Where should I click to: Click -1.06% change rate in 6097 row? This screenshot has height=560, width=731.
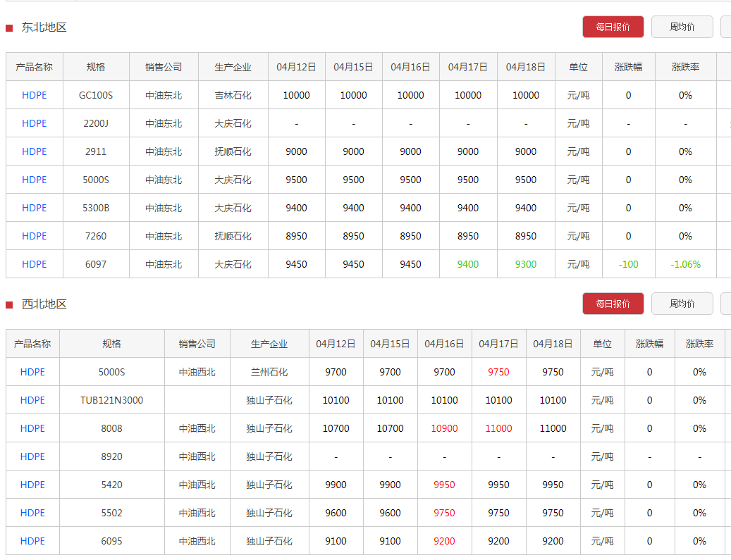[x=685, y=265]
